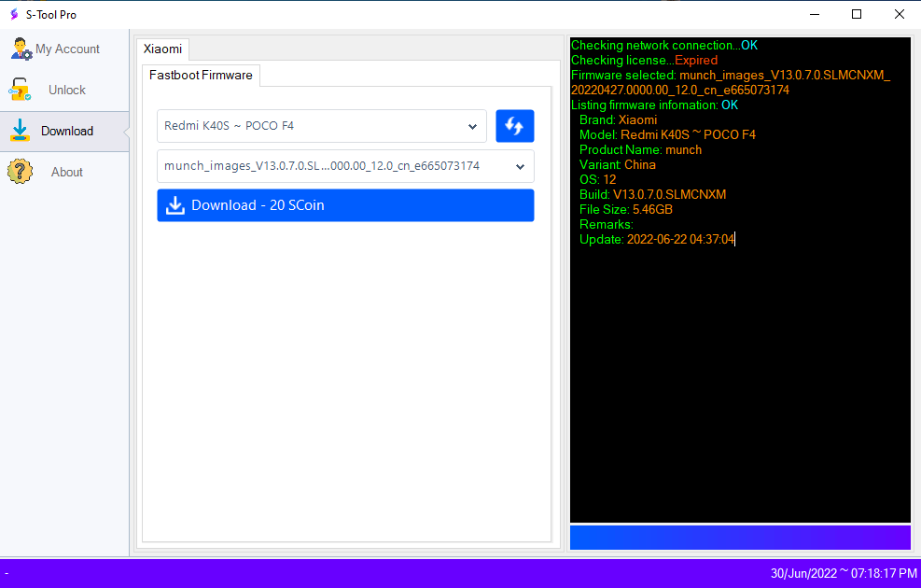This screenshot has height=588, width=921.
Task: Select the Fastboot Firmware tab
Action: 201,75
